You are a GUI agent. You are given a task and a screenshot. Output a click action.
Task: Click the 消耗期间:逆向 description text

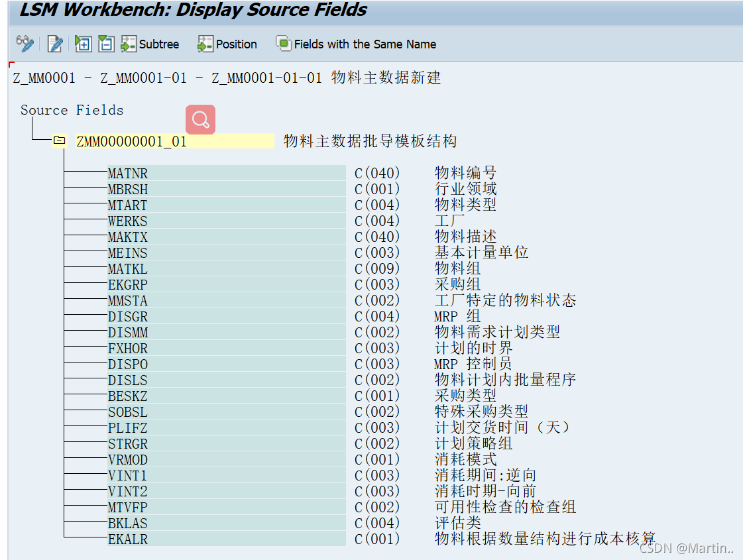(x=485, y=475)
